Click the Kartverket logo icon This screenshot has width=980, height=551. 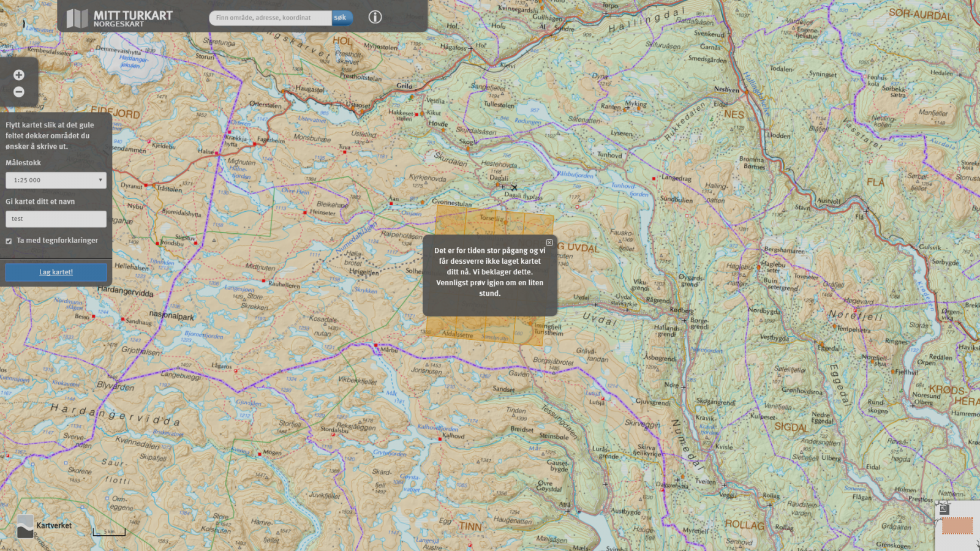tap(25, 526)
